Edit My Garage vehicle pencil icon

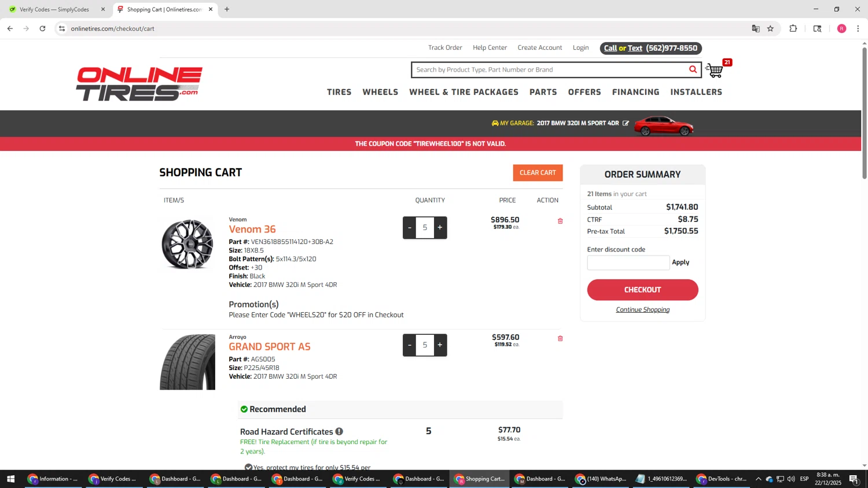point(626,123)
